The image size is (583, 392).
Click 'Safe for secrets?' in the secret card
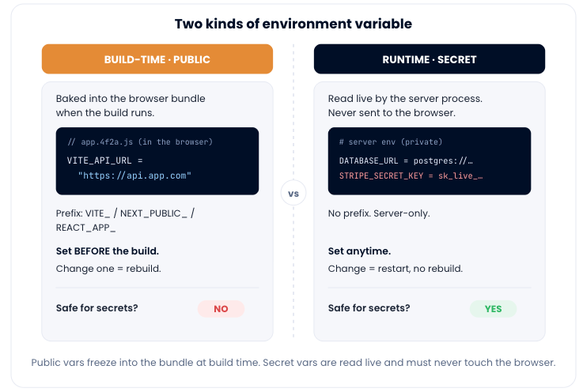[369, 308]
